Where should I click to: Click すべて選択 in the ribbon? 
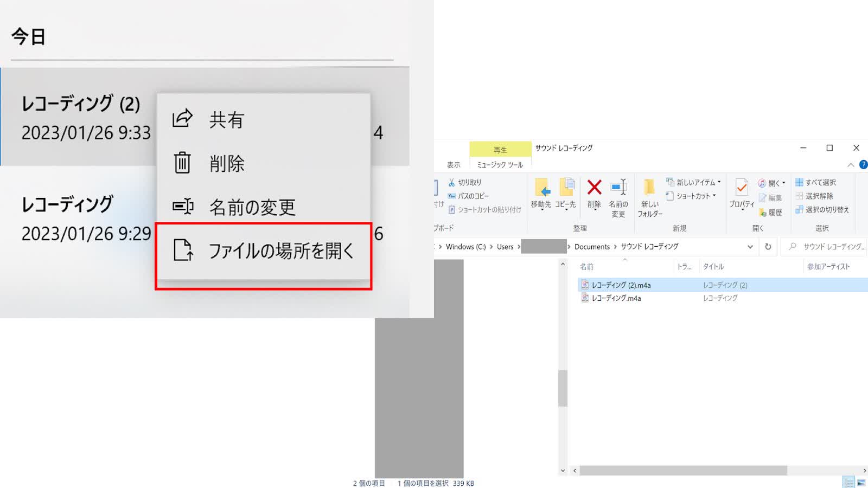[815, 182]
